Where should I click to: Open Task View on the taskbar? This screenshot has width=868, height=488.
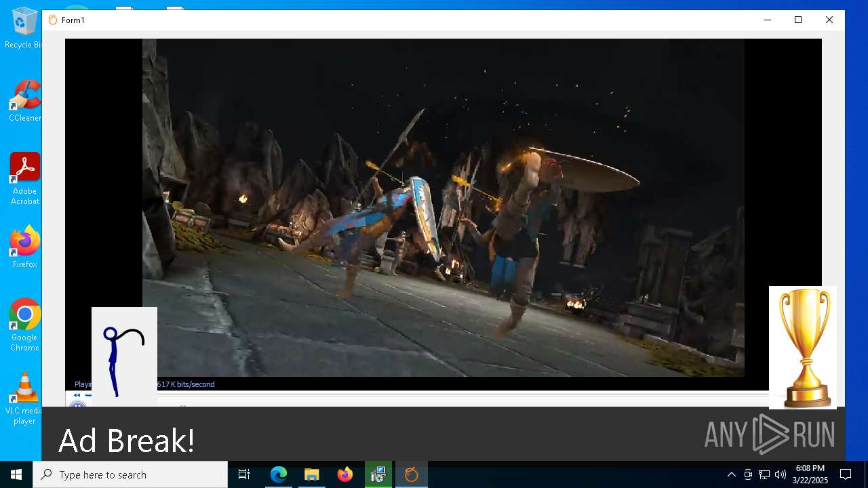244,474
